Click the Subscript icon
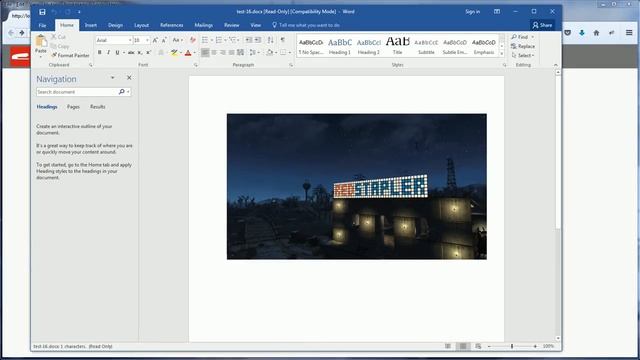Viewport: 640px width, 360px height. click(140, 53)
